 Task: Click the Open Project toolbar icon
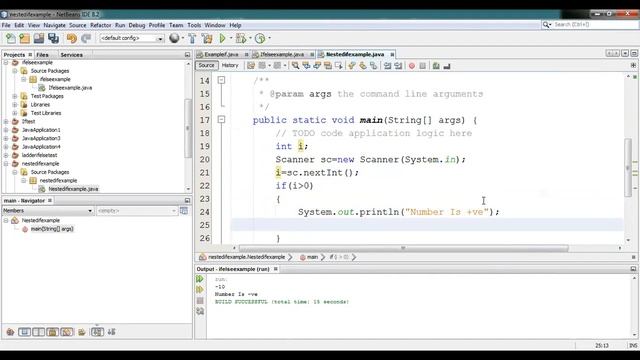(39, 38)
